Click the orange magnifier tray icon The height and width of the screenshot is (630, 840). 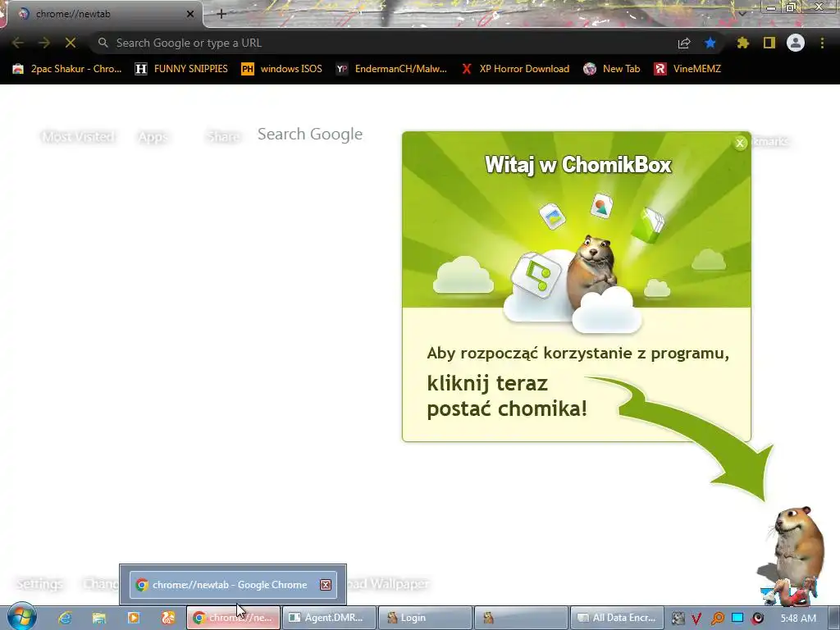tap(717, 619)
